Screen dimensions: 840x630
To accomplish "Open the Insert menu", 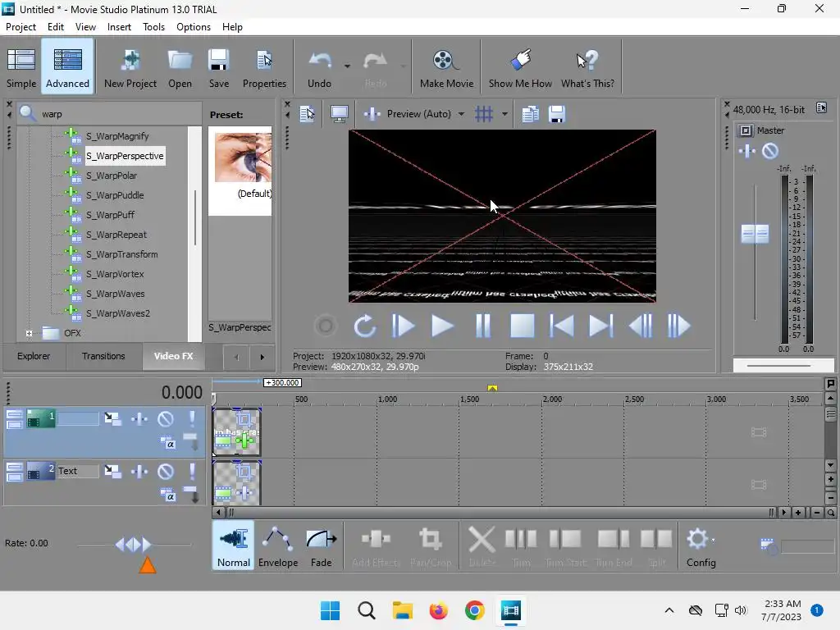I will [119, 27].
